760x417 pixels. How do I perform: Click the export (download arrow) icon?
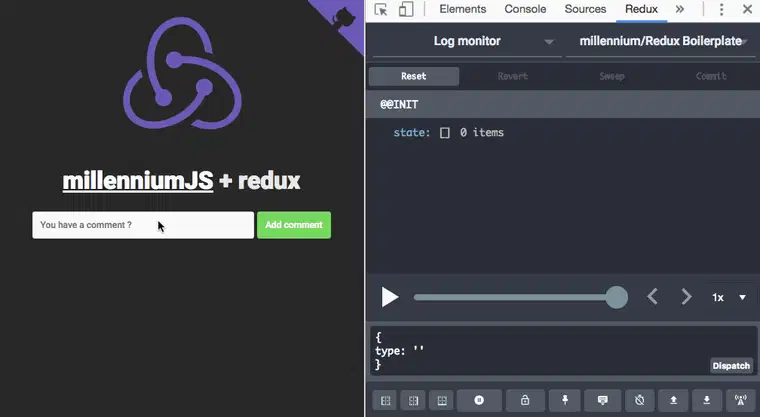(x=707, y=401)
